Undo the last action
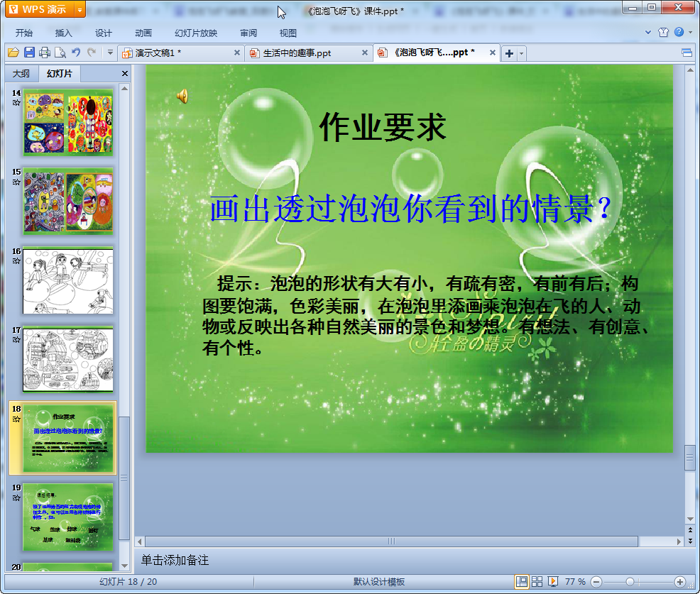 (x=76, y=53)
